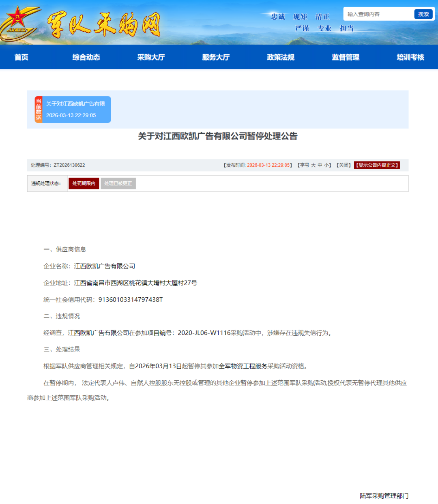Screen dimensions: 438x504
Task: Select the 处罚期限内 status tag
Action: tap(84, 183)
